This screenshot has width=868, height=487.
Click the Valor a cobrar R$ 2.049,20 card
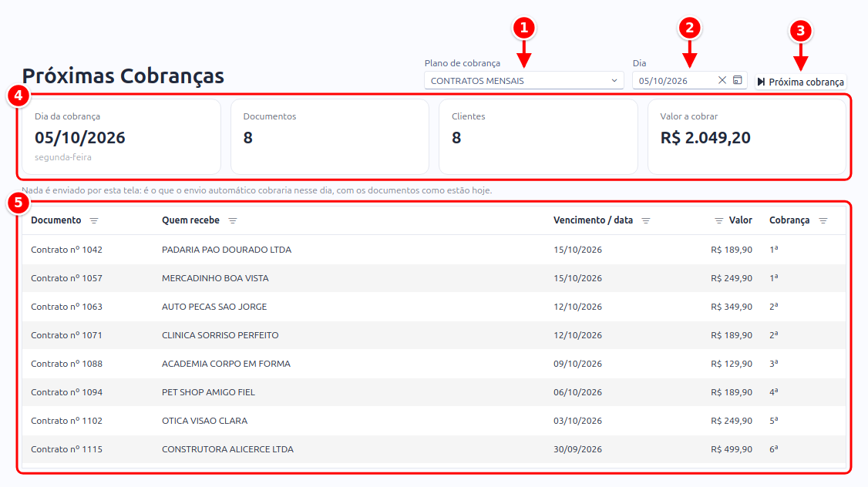(x=747, y=136)
